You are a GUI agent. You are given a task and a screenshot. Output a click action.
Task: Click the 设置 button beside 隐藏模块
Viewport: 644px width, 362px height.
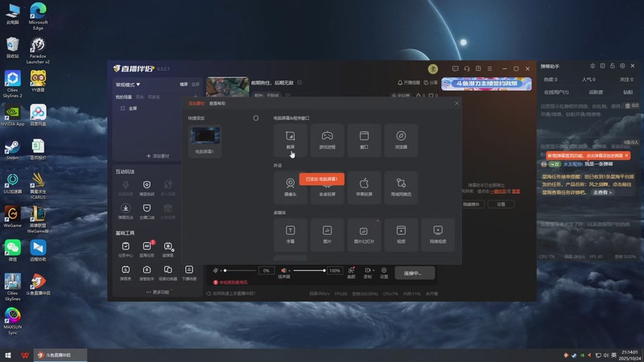pos(501,204)
